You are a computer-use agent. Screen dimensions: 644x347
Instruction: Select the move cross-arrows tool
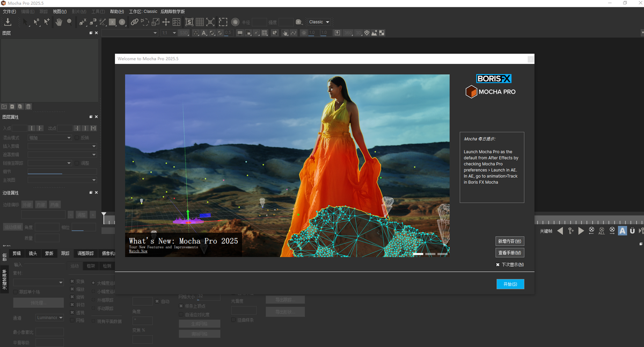[x=166, y=22]
